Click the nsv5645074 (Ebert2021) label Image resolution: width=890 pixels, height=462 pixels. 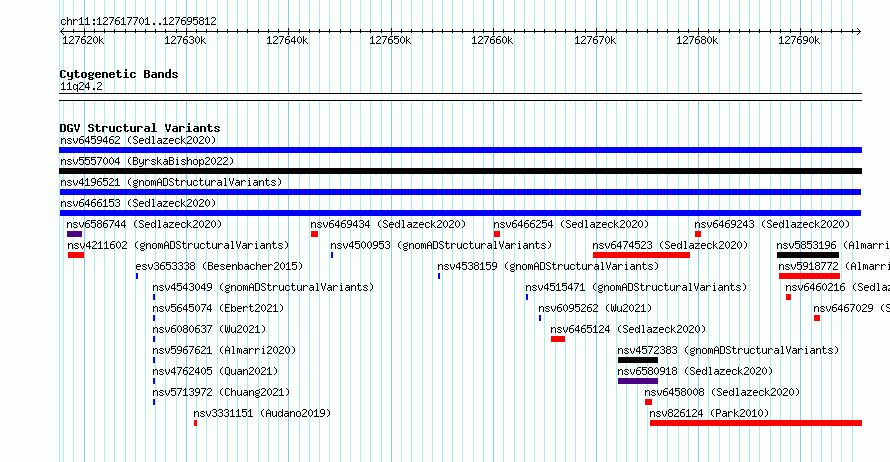(x=218, y=308)
